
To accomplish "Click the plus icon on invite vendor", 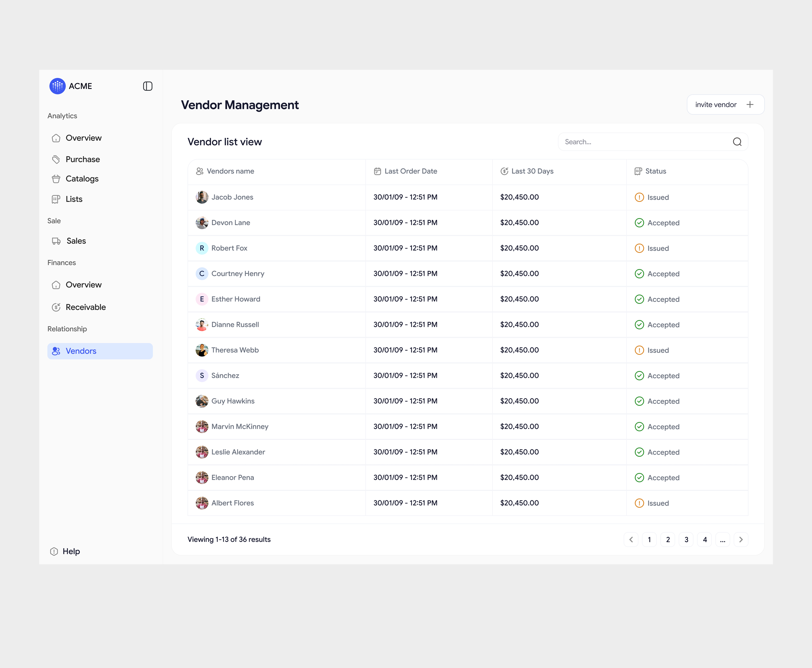I will [750, 105].
